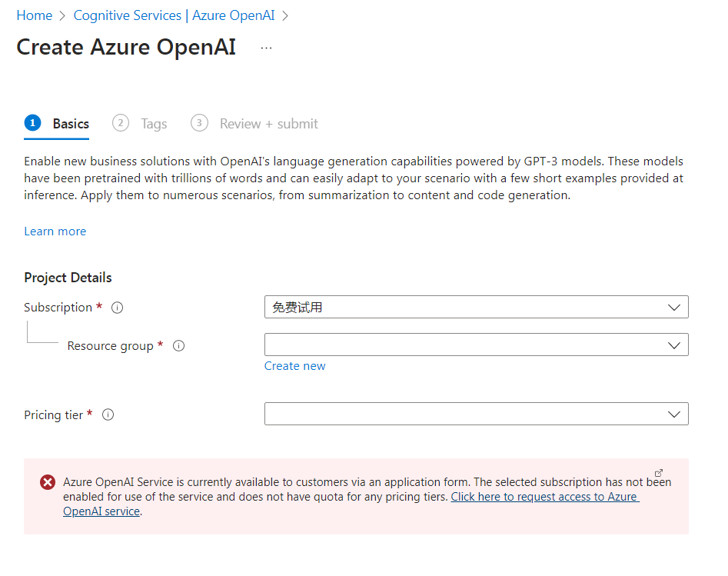Viewport: 728px width, 576px height.
Task: Click the step 1 circle for Basics
Action: [32, 123]
